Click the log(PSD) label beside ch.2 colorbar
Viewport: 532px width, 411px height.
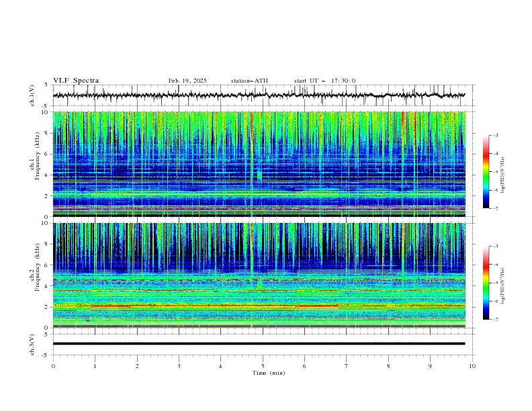tap(502, 285)
